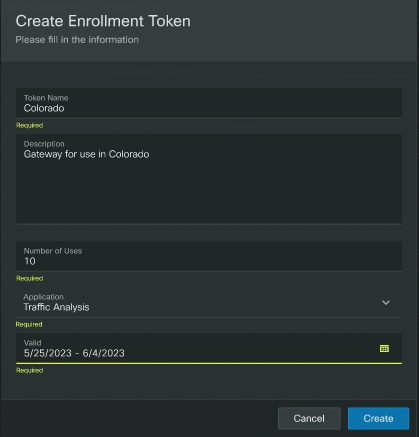The width and height of the screenshot is (419, 437).
Task: Click the Required note under Token Name
Action: (30, 125)
